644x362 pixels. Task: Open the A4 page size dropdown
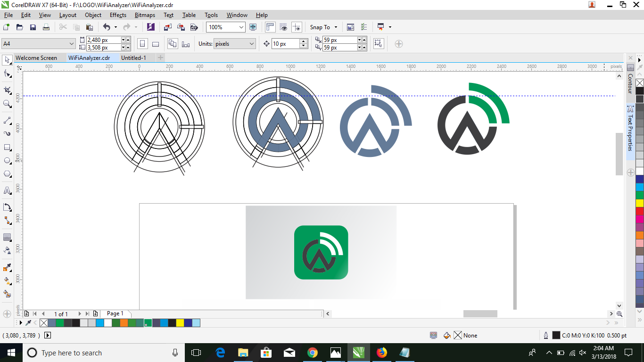[x=72, y=44]
